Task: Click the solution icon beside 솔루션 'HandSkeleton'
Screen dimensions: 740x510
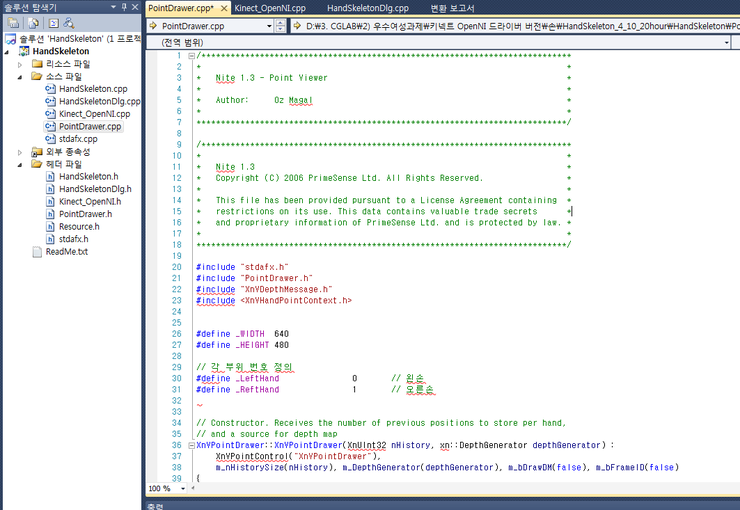Action: click(x=10, y=39)
